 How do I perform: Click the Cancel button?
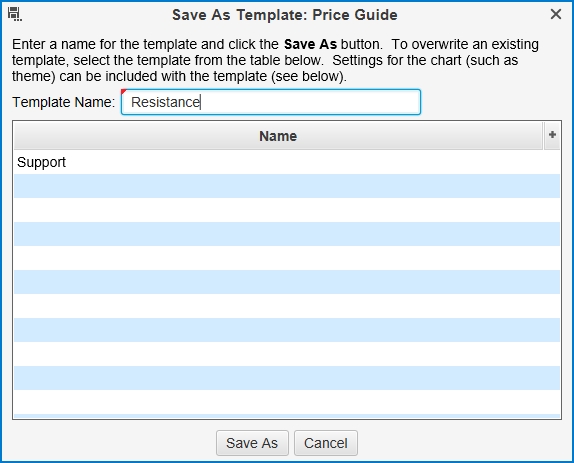tap(325, 443)
